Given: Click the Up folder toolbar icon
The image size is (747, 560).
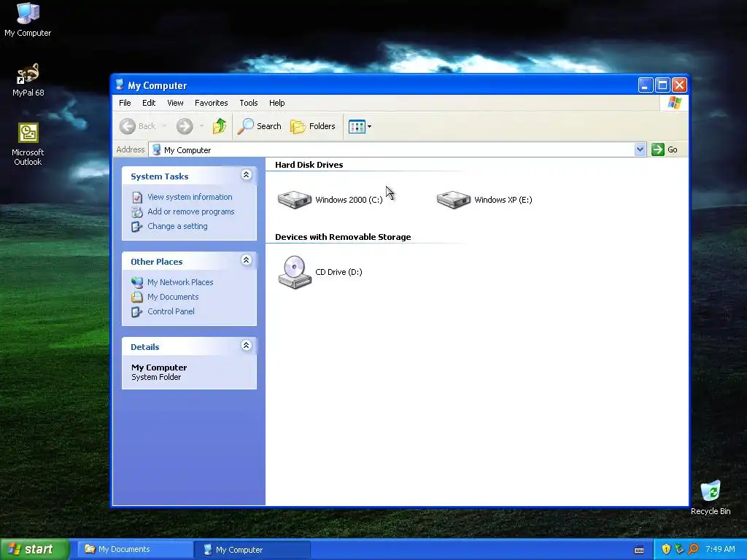Looking at the screenshot, I should pos(220,126).
